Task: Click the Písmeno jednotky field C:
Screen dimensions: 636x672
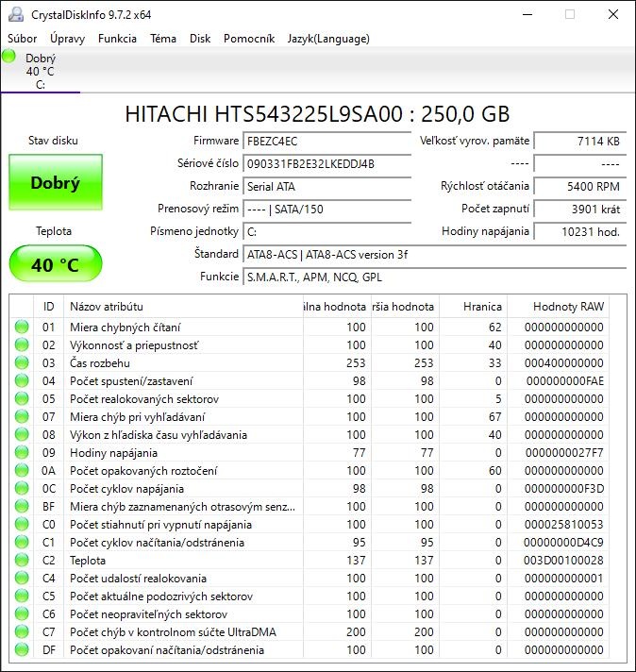Action: pyautogui.click(x=327, y=231)
